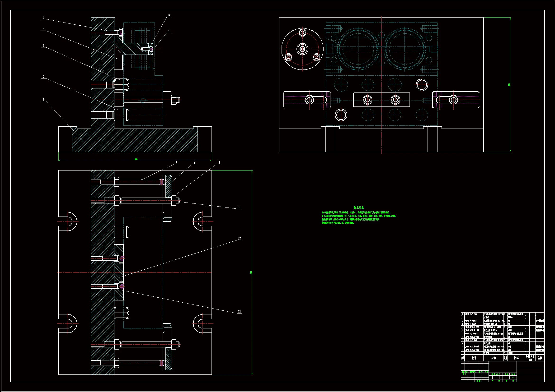Click center hub of the three-bolt circular disc
555x392 pixels.
click(302, 49)
